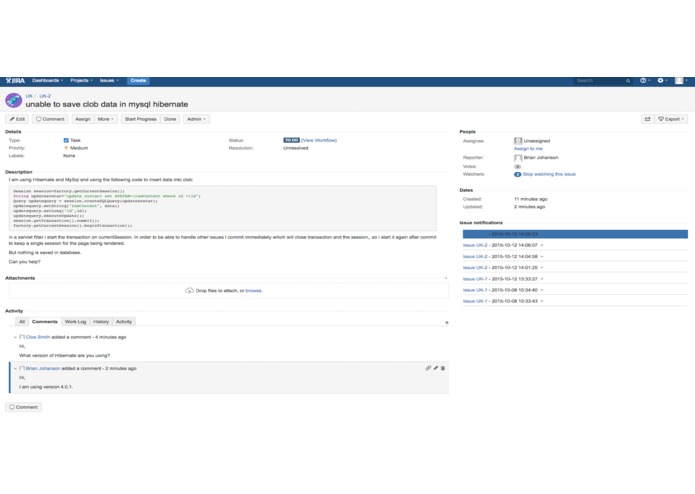Open Cloe Smith profile link

38,337
